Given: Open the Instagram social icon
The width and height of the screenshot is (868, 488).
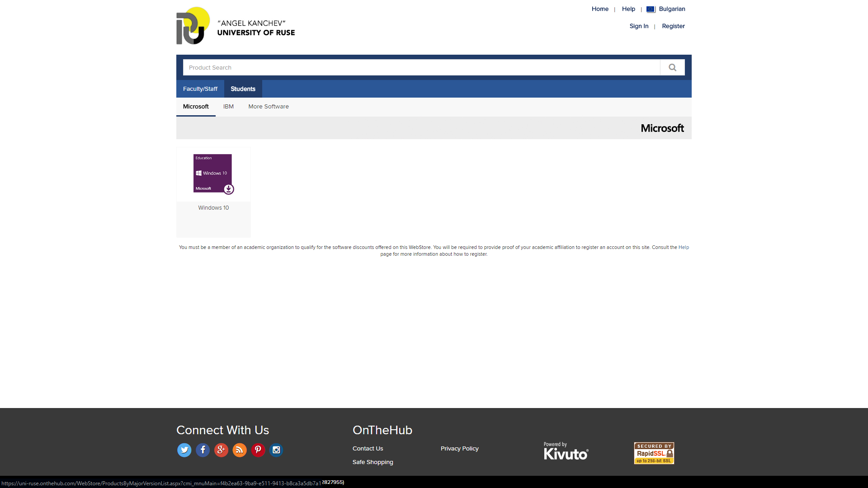Looking at the screenshot, I should pyautogui.click(x=276, y=450).
